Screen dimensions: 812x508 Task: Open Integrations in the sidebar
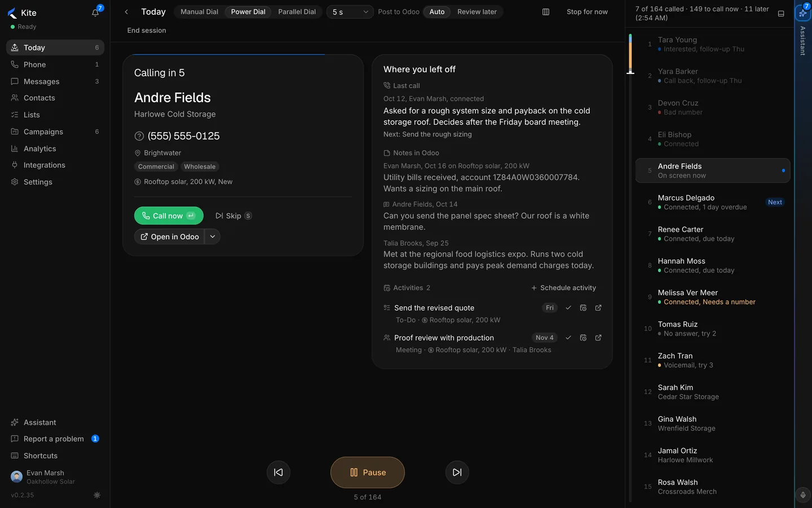coord(55,165)
